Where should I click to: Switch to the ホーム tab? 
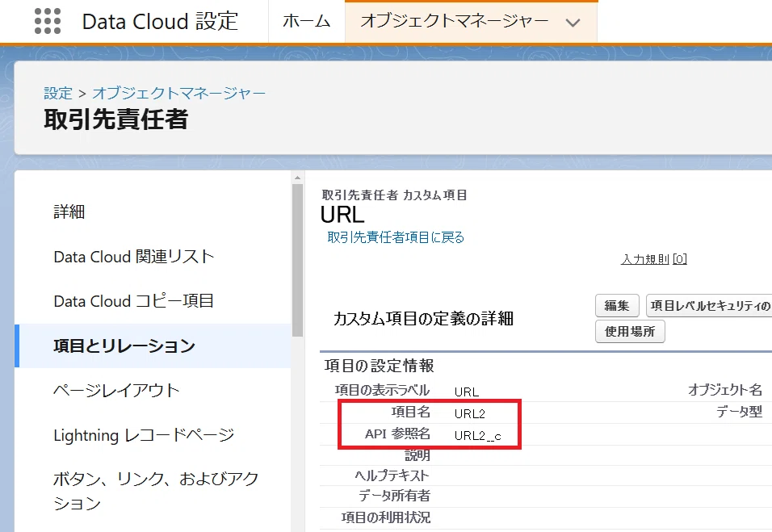pos(306,21)
